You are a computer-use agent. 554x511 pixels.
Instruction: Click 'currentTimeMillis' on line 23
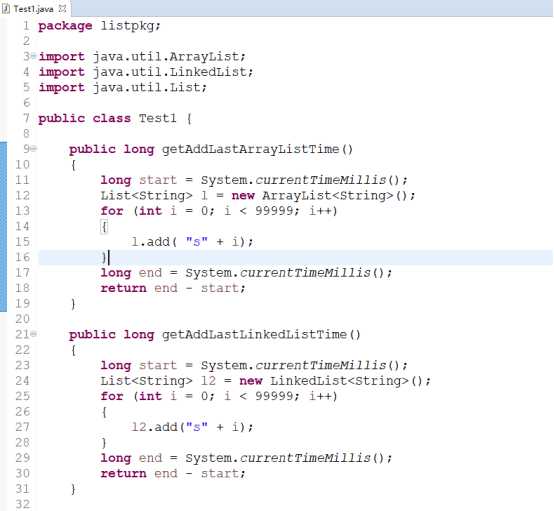321,365
